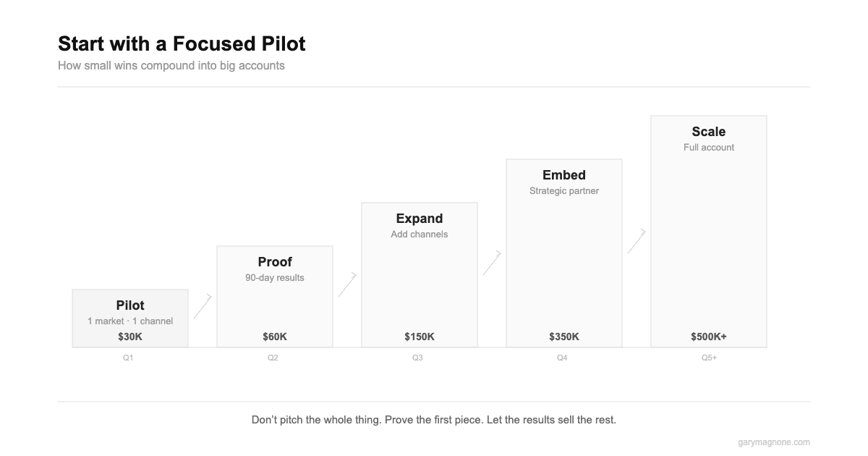Image resolution: width=868 pixels, height=456 pixels.
Task: Click the arrow between Embed and Scale
Action: coord(637,241)
